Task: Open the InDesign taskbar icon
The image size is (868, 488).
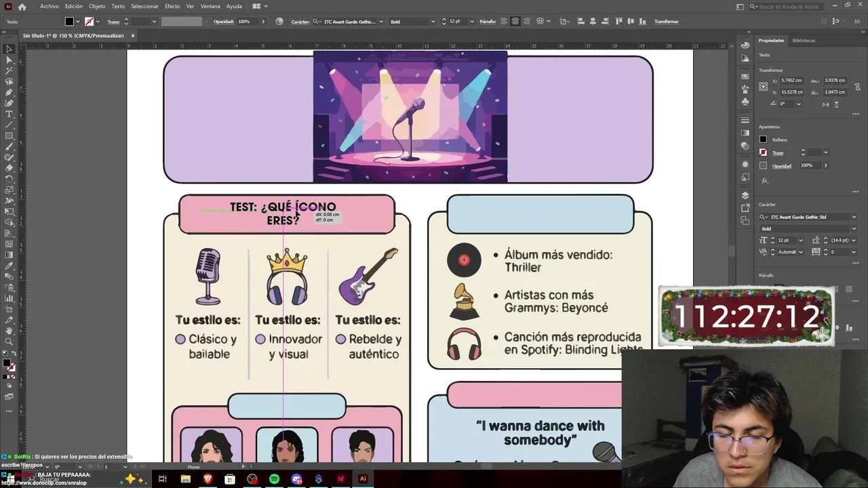Action: pos(340,479)
